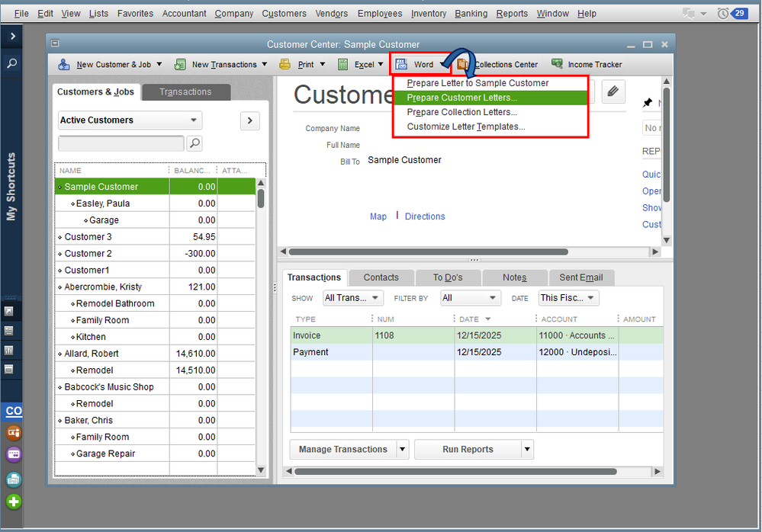Image resolution: width=762 pixels, height=532 pixels.
Task: Open the Directions link
Action: pyautogui.click(x=425, y=216)
